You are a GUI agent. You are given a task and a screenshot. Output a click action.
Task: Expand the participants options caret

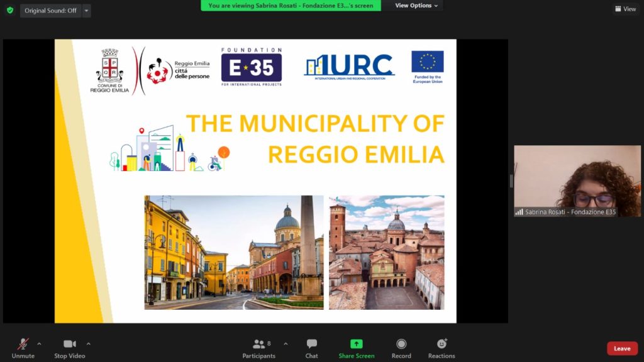pos(286,344)
